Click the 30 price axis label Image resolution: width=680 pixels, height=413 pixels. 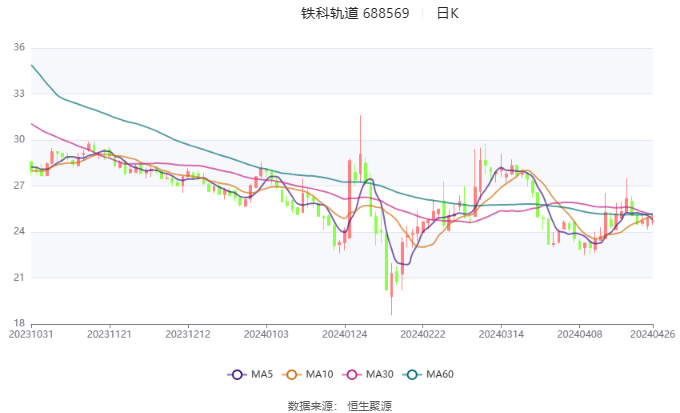19,139
